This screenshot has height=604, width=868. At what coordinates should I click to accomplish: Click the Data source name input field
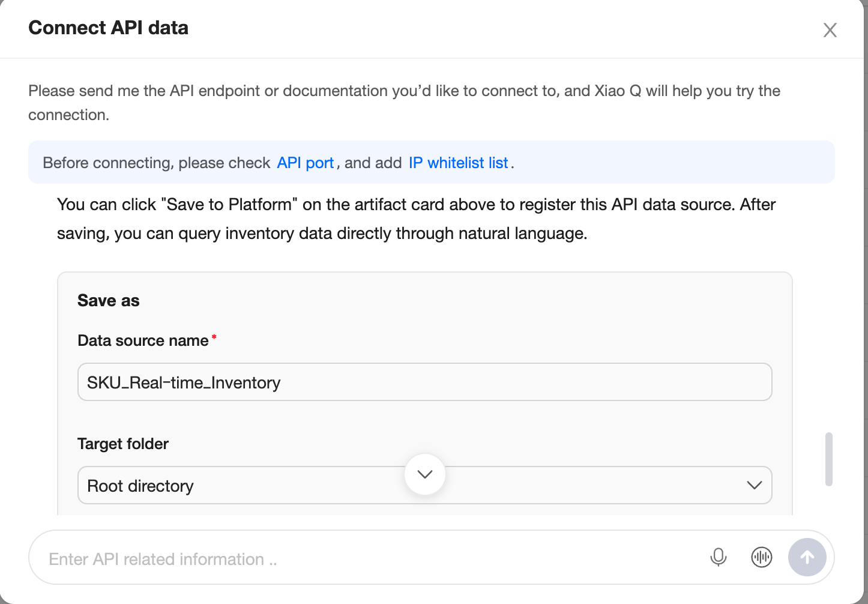[424, 382]
